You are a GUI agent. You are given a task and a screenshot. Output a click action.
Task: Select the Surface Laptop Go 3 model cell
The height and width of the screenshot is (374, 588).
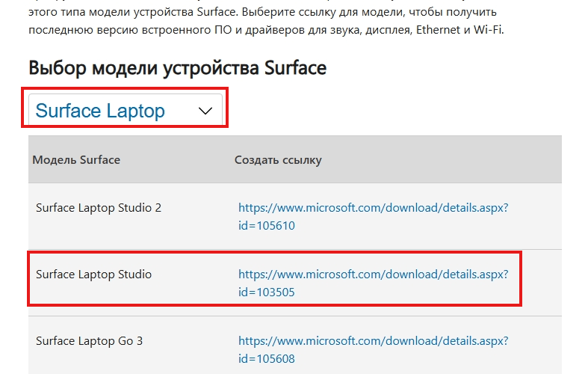pos(89,341)
